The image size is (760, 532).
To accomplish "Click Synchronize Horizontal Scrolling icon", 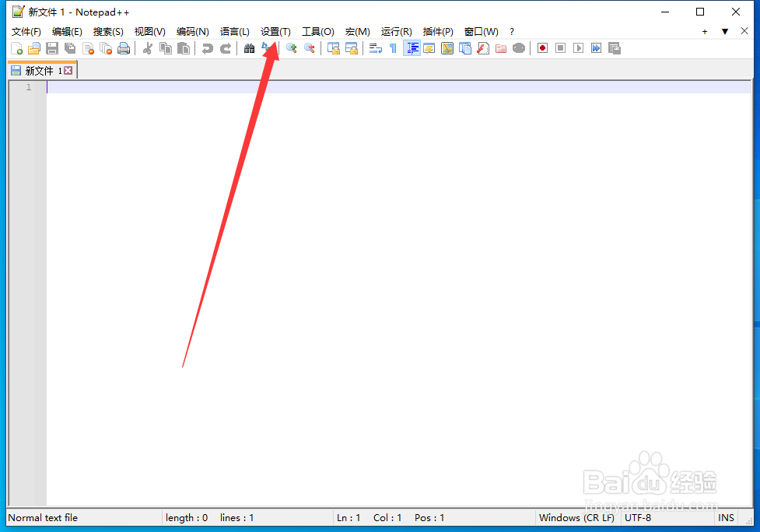I will (x=352, y=48).
